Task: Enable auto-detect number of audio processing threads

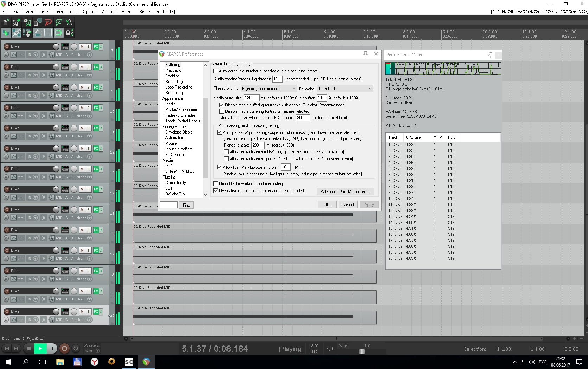Action: (216, 71)
